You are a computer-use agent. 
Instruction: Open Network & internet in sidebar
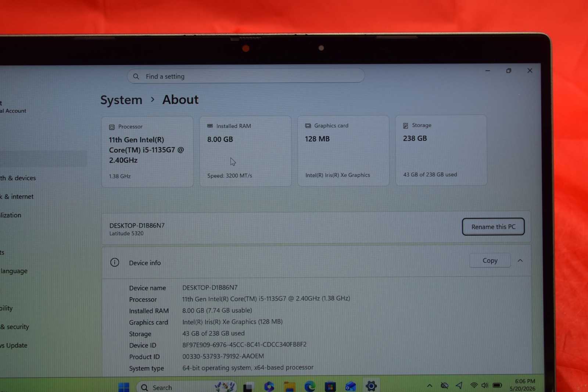coord(17,197)
